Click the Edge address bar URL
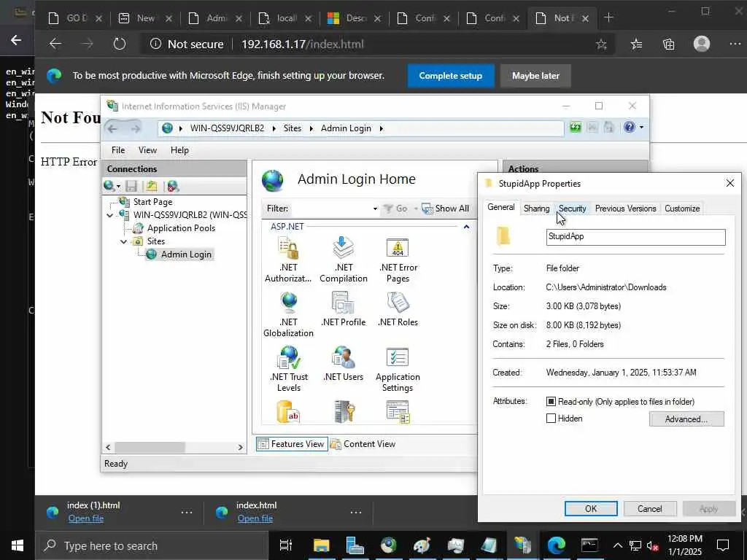Viewport: 747px width, 560px height. pyautogui.click(x=303, y=44)
